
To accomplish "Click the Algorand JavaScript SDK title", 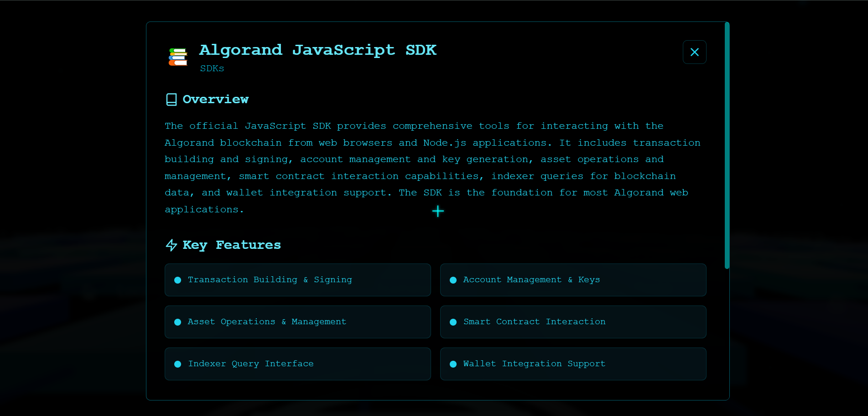I will pyautogui.click(x=318, y=50).
